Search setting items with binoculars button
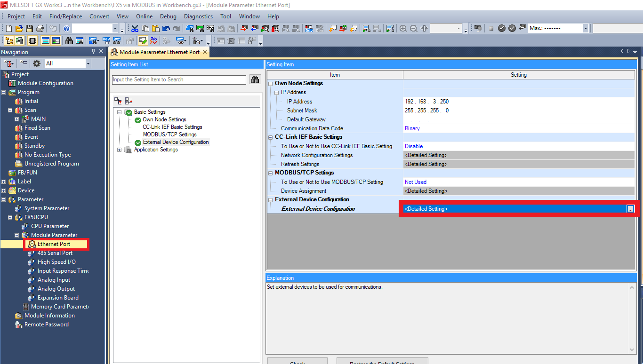 [x=255, y=79]
